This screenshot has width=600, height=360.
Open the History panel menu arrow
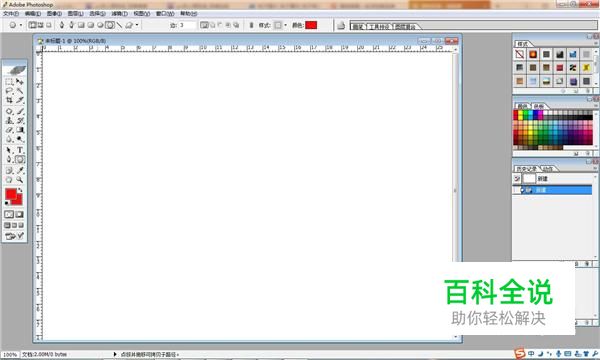coord(595,168)
